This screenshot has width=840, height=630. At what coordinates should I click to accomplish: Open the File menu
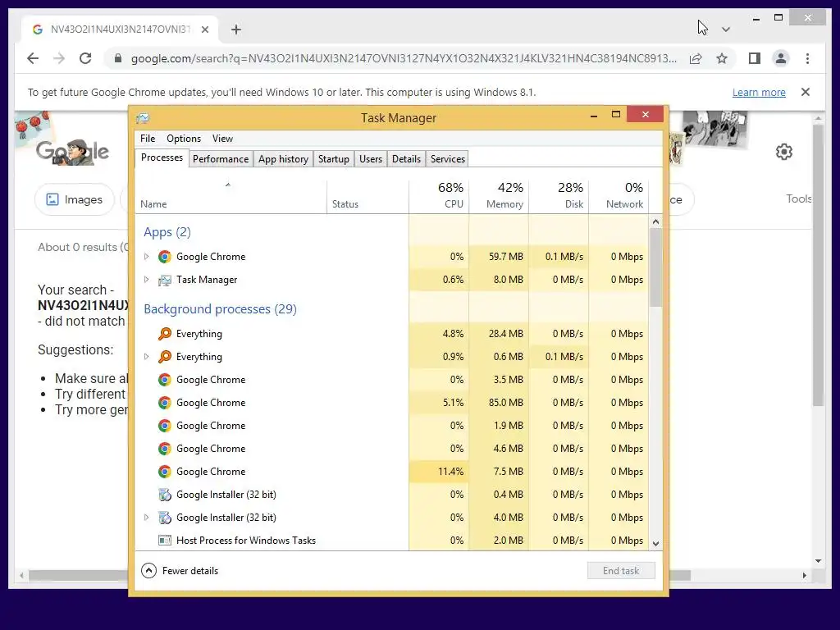click(x=148, y=138)
